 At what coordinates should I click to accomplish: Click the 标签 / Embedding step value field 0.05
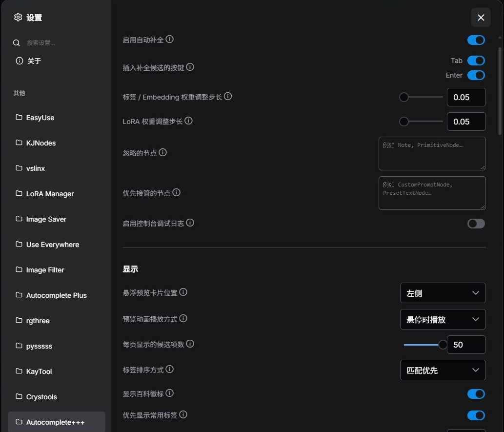466,97
